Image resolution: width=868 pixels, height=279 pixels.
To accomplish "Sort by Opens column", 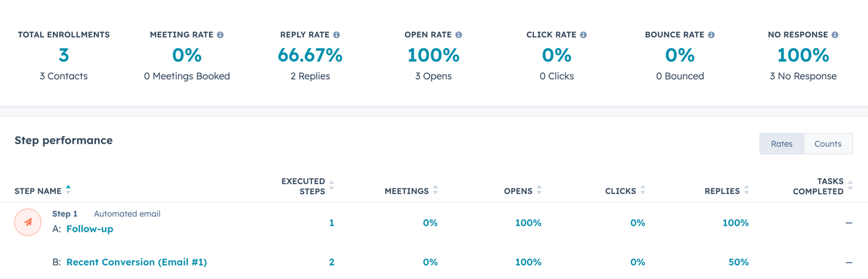I will pyautogui.click(x=518, y=191).
